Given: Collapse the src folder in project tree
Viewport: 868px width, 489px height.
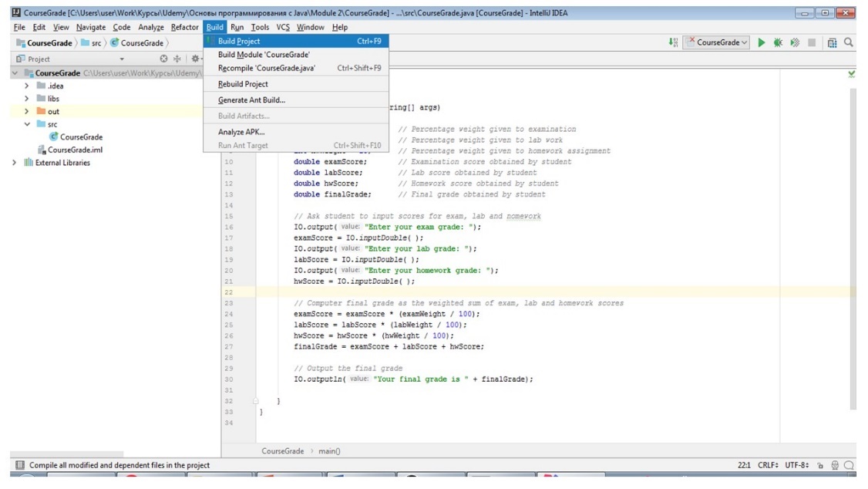Looking at the screenshot, I should (27, 124).
